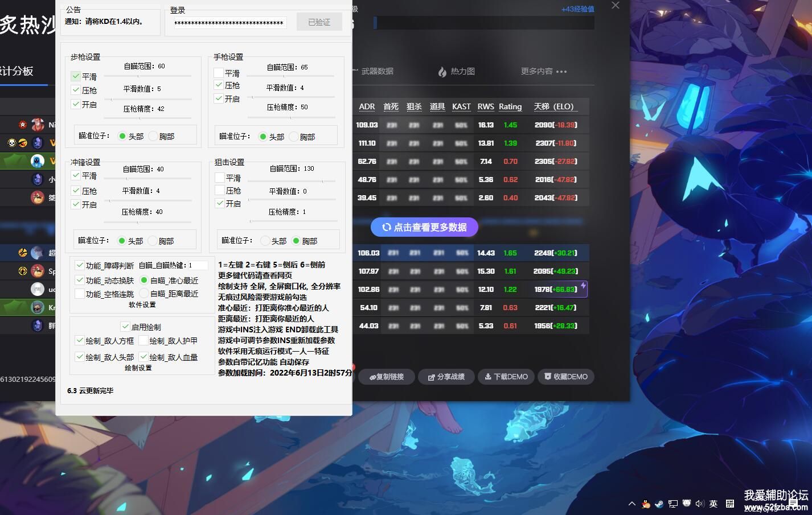Check 压枪 in the 狙击设置 group
The width and height of the screenshot is (812, 515).
220,190
